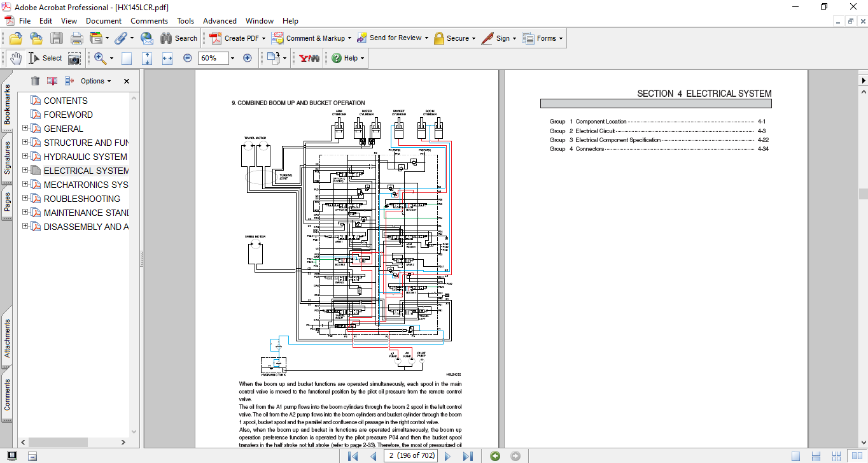Image resolution: width=868 pixels, height=463 pixels.
Task: Click the Print icon in toolbar
Action: tap(77, 38)
